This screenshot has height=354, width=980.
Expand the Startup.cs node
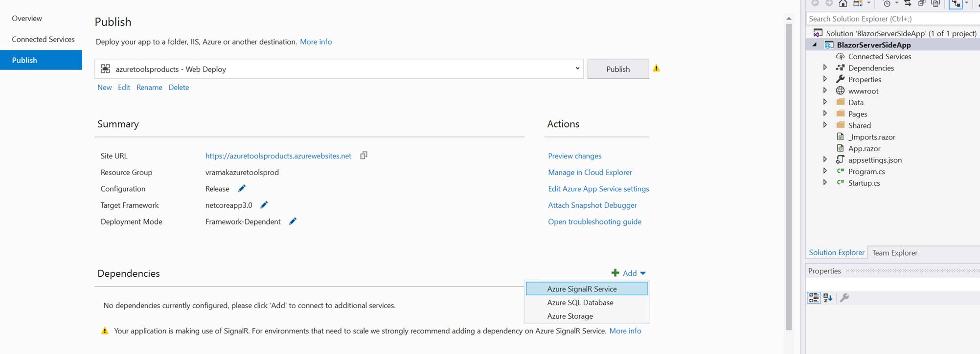[x=825, y=182]
